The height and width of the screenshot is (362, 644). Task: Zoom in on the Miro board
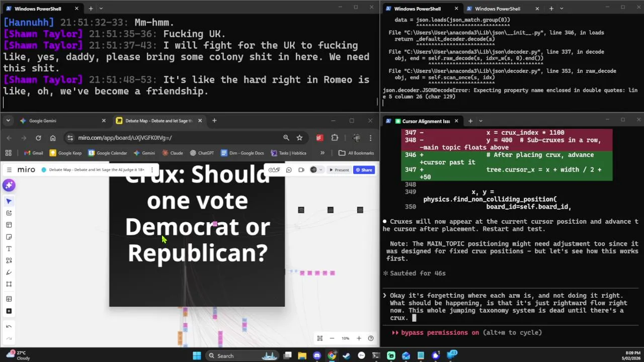pos(359,338)
